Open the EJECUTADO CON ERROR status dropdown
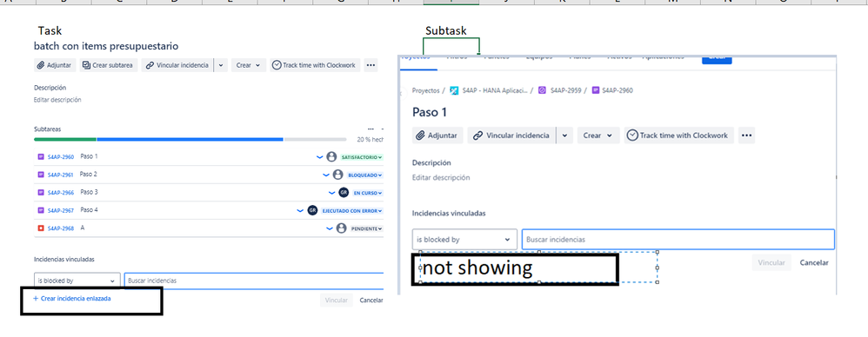 tap(352, 211)
